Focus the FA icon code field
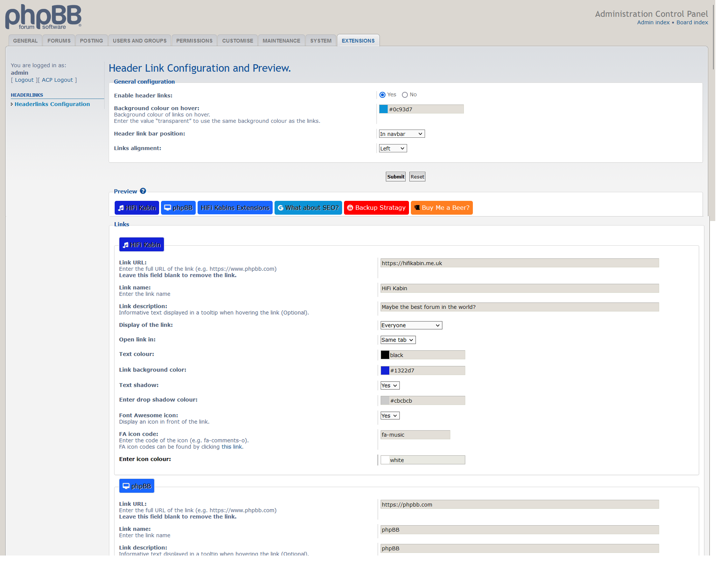This screenshot has width=716, height=588. (415, 435)
